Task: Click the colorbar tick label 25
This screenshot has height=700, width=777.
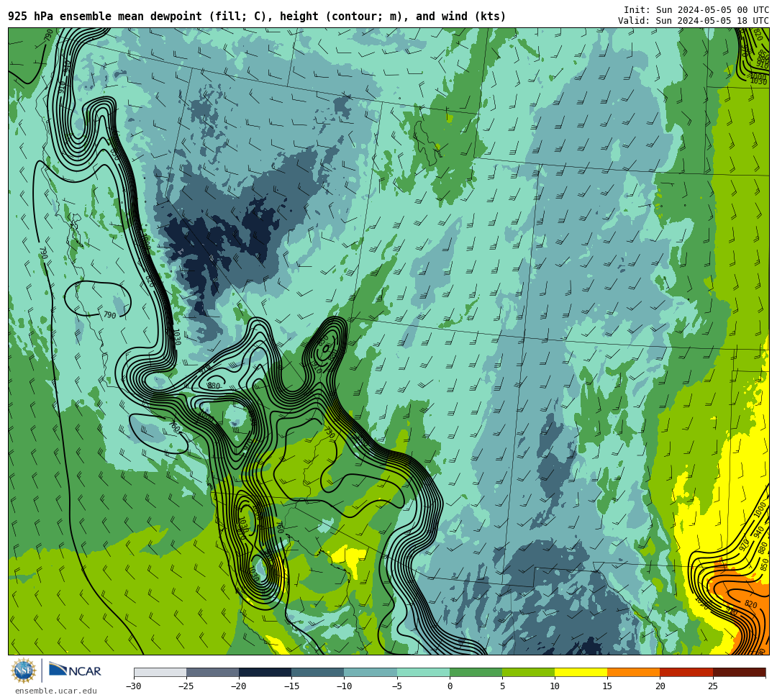Action: (713, 686)
